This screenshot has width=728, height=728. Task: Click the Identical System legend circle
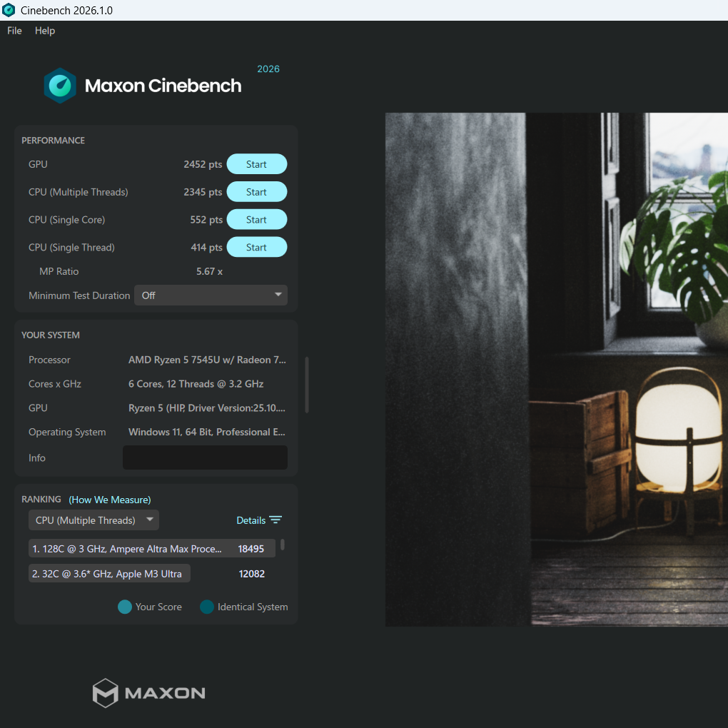(x=206, y=607)
